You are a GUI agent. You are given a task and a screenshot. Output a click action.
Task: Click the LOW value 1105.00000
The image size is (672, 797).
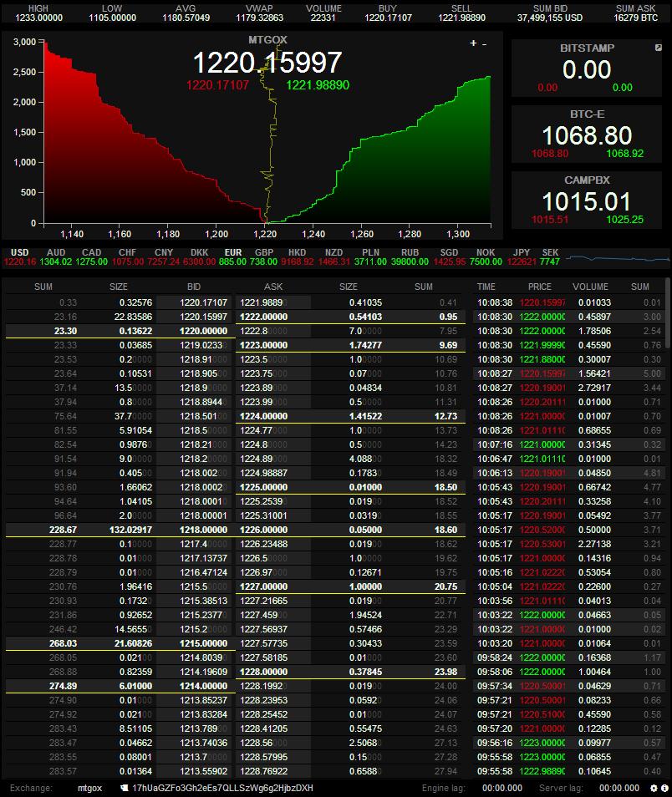pos(113,18)
